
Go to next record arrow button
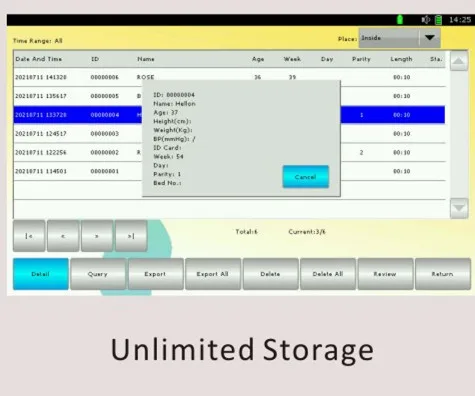(x=97, y=236)
